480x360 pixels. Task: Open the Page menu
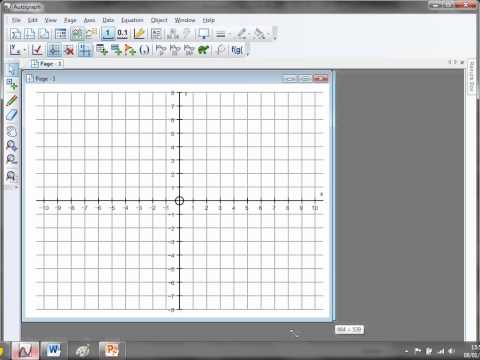click(x=70, y=20)
